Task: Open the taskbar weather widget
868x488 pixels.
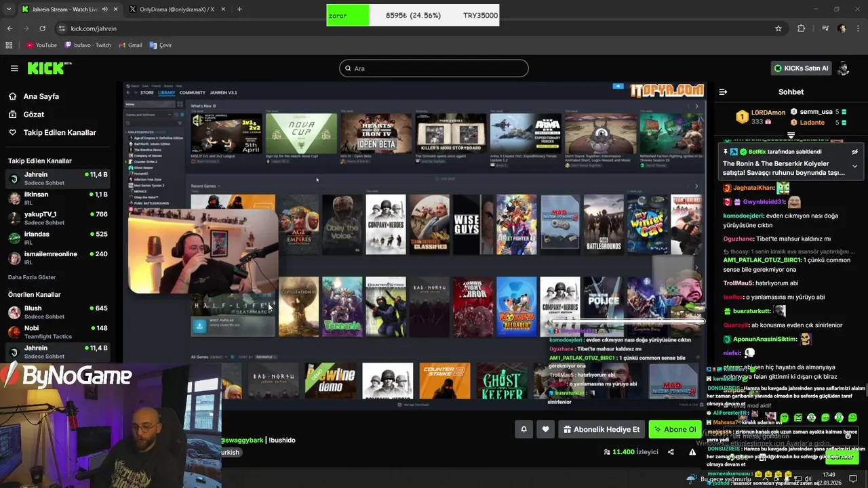Action: [x=718, y=479]
